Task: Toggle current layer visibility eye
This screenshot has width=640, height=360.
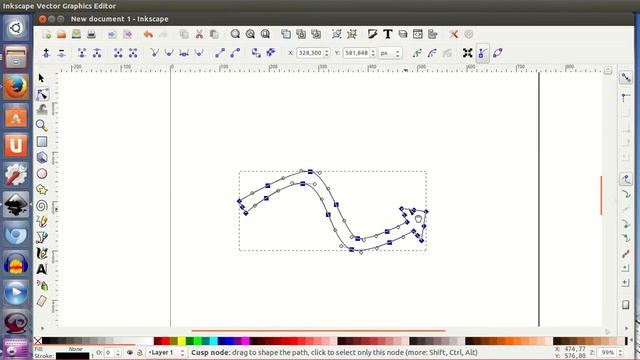Action: click(x=130, y=352)
